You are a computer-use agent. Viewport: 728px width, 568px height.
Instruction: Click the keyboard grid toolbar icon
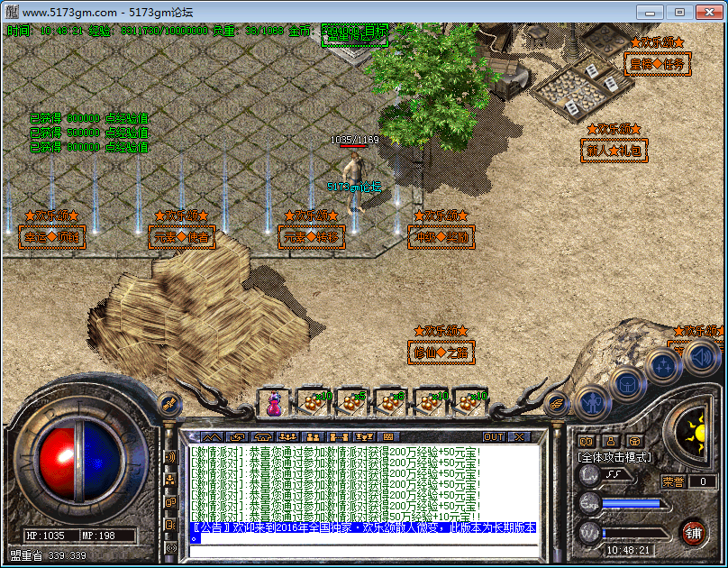(x=388, y=437)
